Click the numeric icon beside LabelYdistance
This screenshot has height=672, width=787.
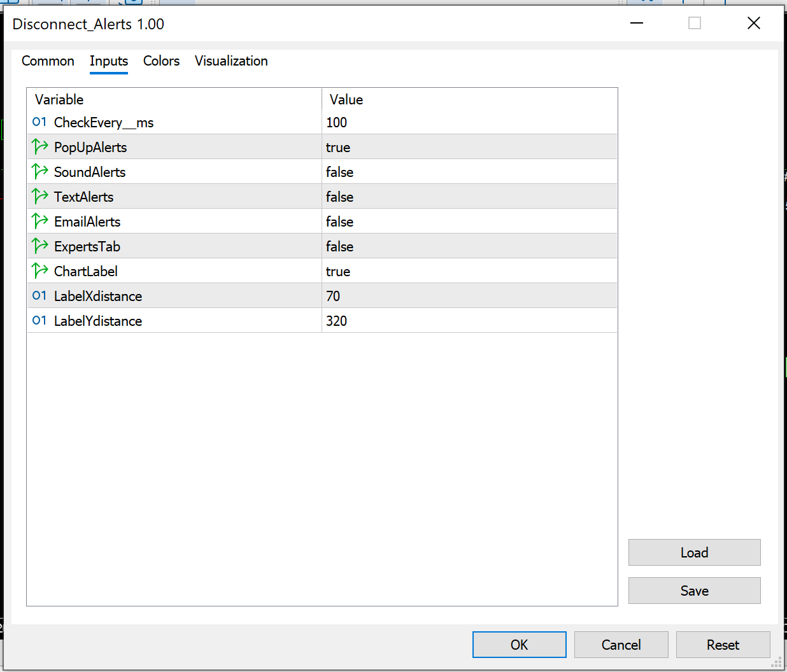pos(39,320)
